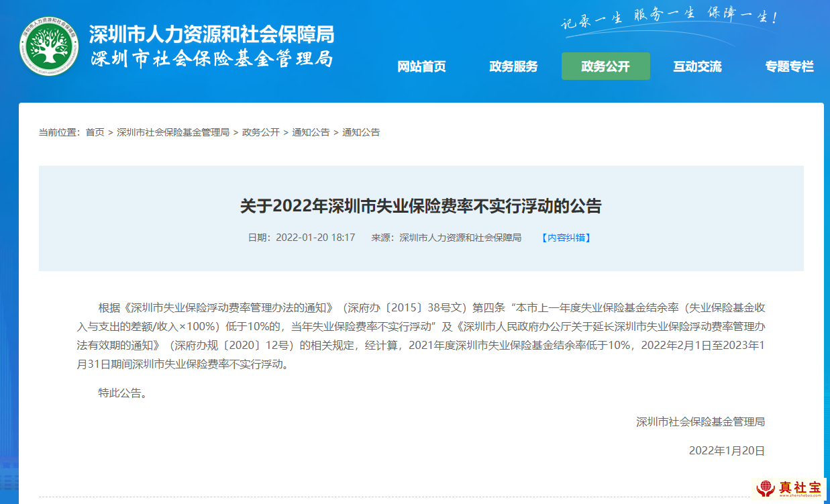Click the closing date 2022年1月20日
Viewport: 830px width, 504px height.
click(727, 451)
